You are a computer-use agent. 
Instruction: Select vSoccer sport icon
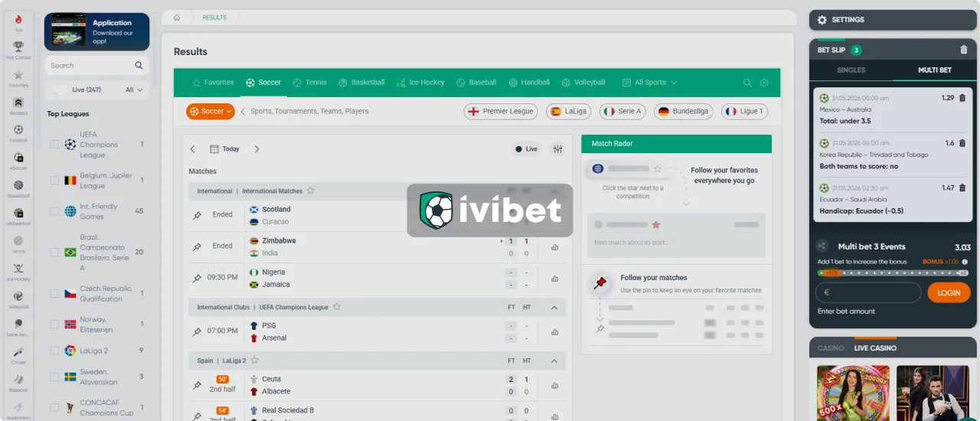[x=18, y=161]
